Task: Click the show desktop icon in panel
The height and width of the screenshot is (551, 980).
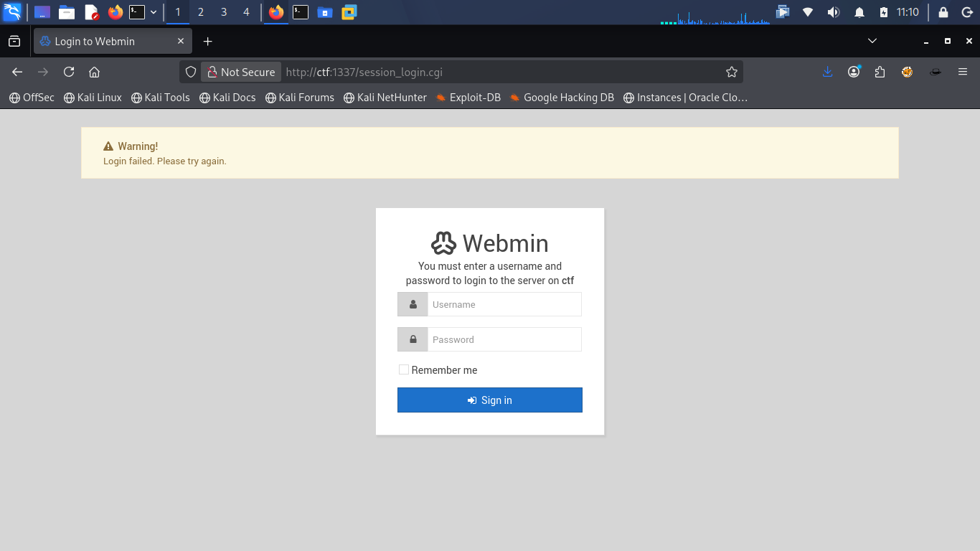Action: [x=42, y=12]
